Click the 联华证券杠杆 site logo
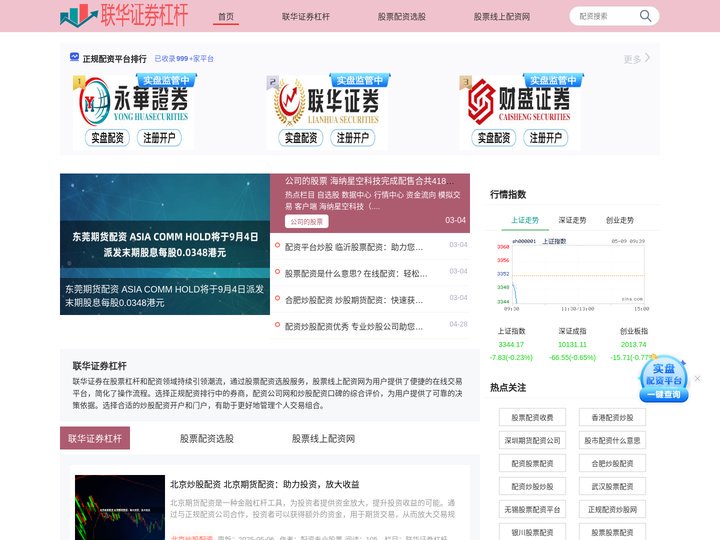 (x=124, y=15)
